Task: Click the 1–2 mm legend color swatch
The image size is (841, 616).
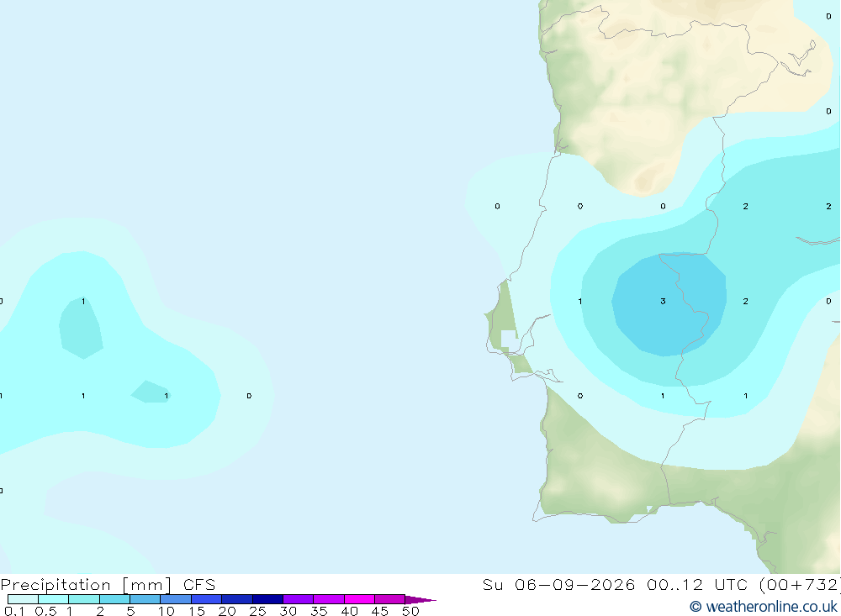Action: pyautogui.click(x=84, y=599)
